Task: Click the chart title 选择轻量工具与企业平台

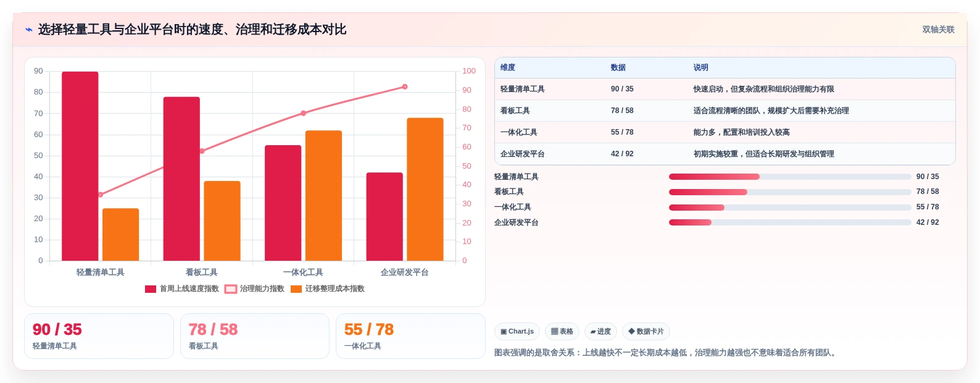Action: tap(192, 30)
